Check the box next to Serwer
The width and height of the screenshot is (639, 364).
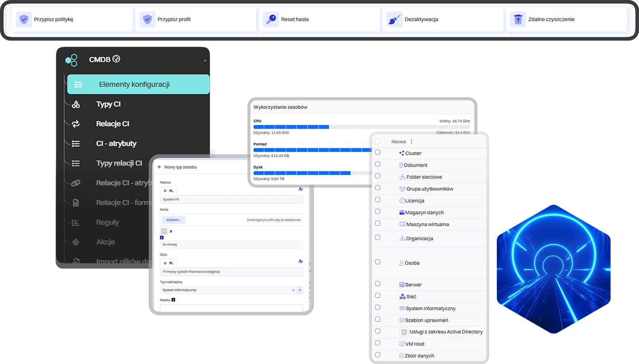pos(378,284)
